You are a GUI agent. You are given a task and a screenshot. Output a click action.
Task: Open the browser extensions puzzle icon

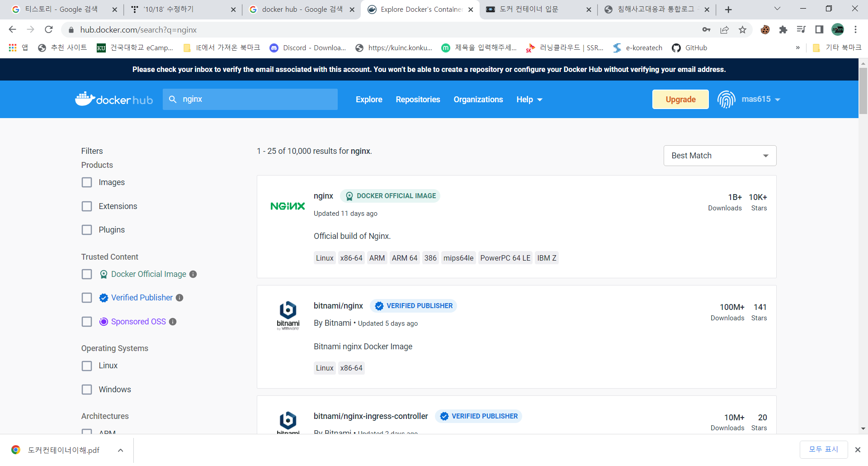[783, 29]
